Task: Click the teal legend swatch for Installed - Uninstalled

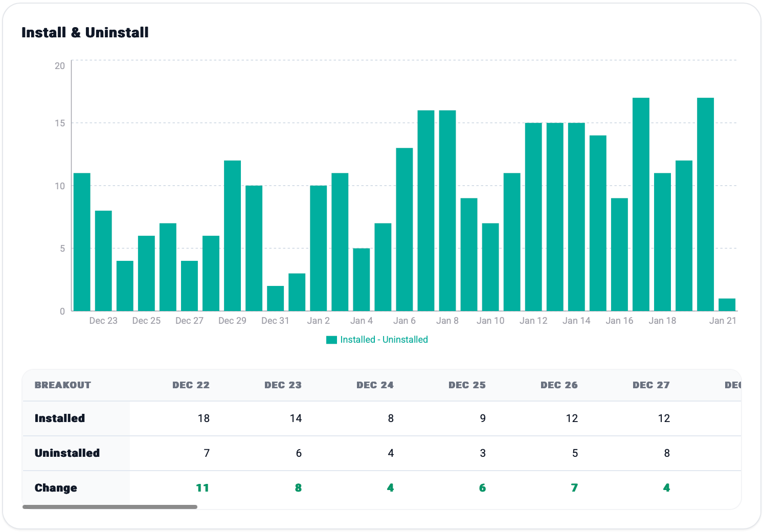Action: pos(331,340)
